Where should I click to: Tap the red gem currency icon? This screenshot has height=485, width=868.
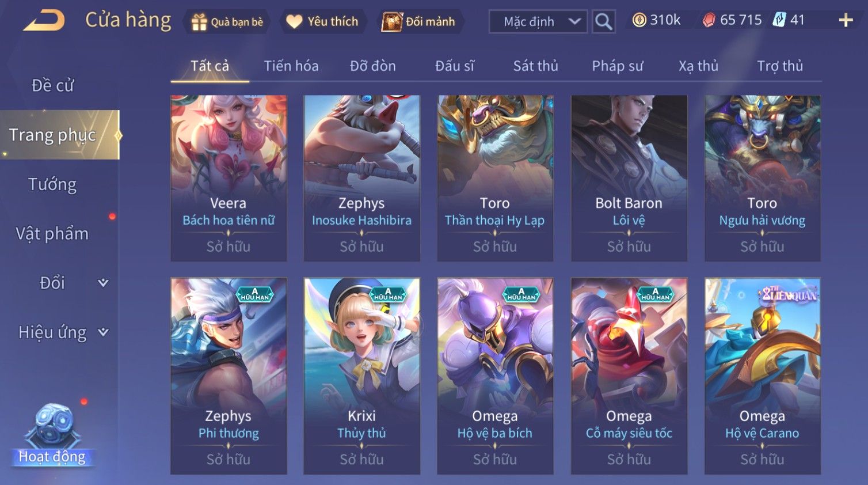point(709,20)
